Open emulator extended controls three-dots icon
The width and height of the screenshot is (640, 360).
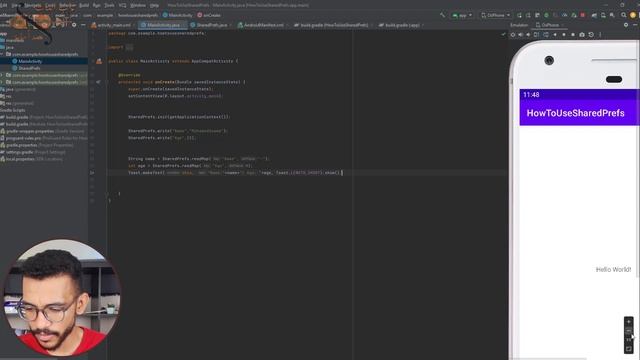(600, 35)
